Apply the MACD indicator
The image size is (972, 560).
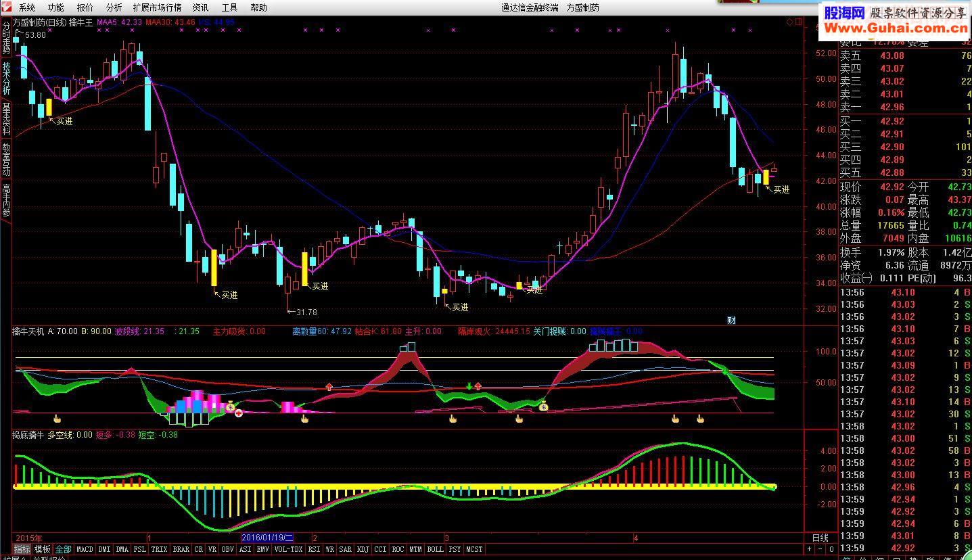[85, 549]
